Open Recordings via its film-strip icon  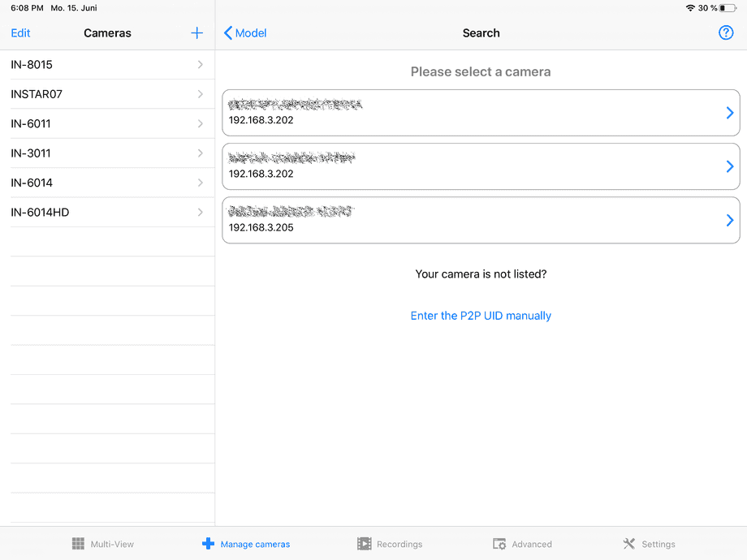(x=362, y=544)
